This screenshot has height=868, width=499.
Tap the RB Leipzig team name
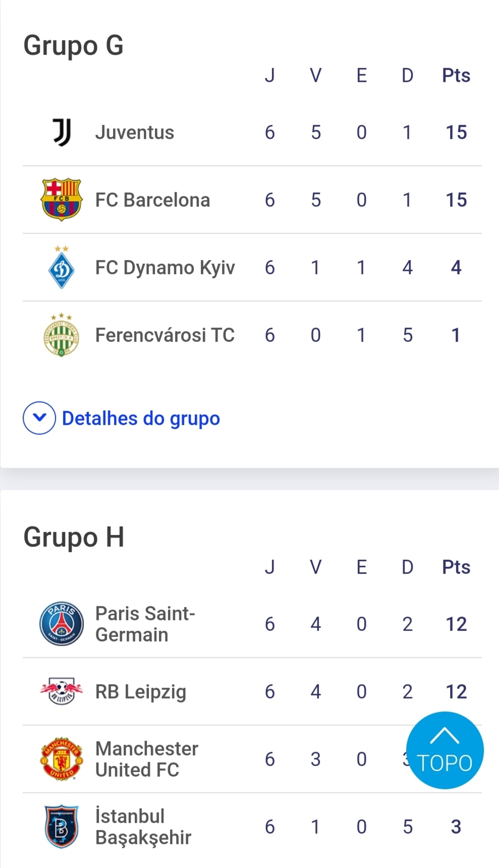[141, 692]
